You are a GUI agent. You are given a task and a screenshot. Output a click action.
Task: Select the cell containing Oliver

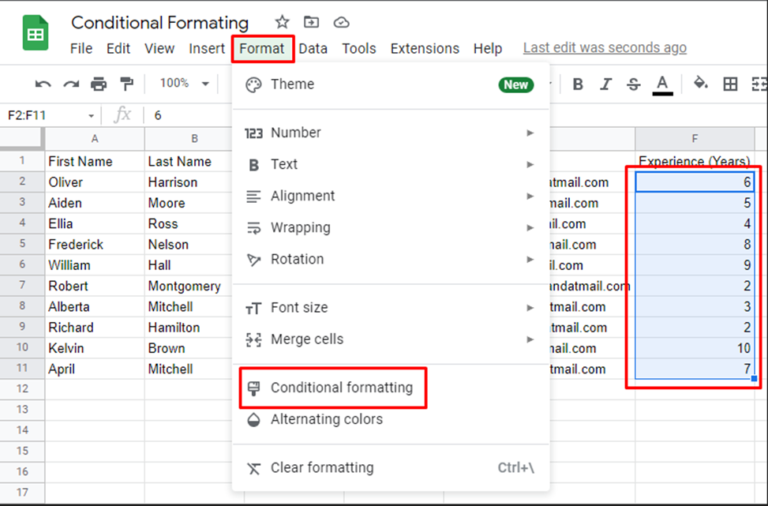click(95, 182)
